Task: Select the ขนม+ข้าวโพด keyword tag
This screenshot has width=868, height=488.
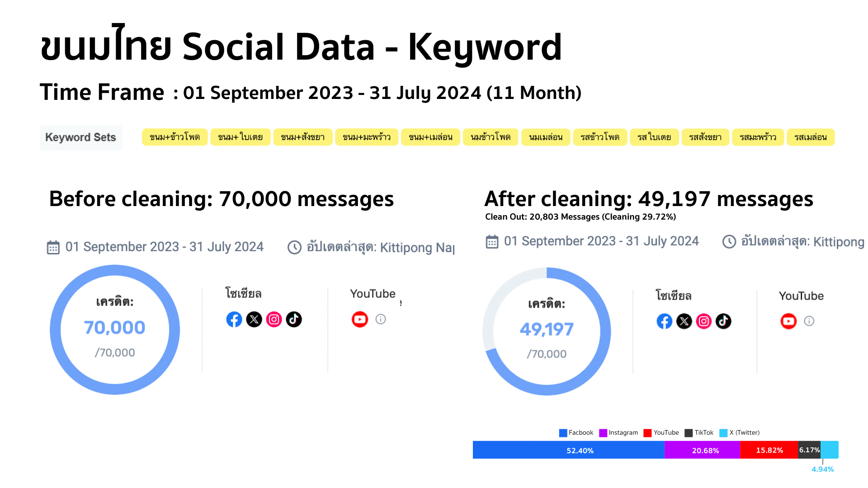Action: tap(175, 137)
